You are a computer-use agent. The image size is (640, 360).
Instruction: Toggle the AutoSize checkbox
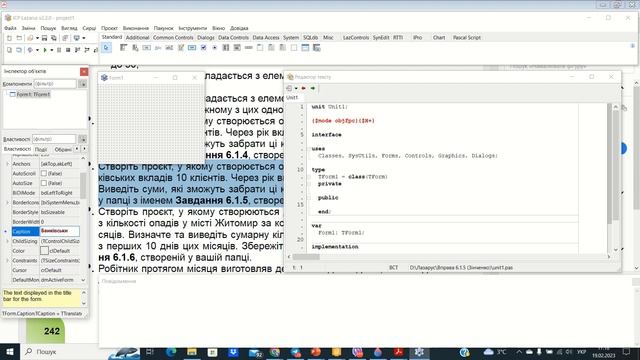[x=44, y=183]
